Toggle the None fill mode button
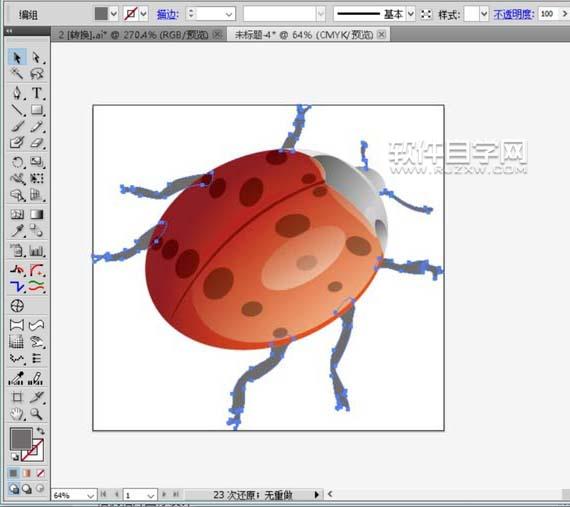The image size is (570, 507). pos(40,473)
